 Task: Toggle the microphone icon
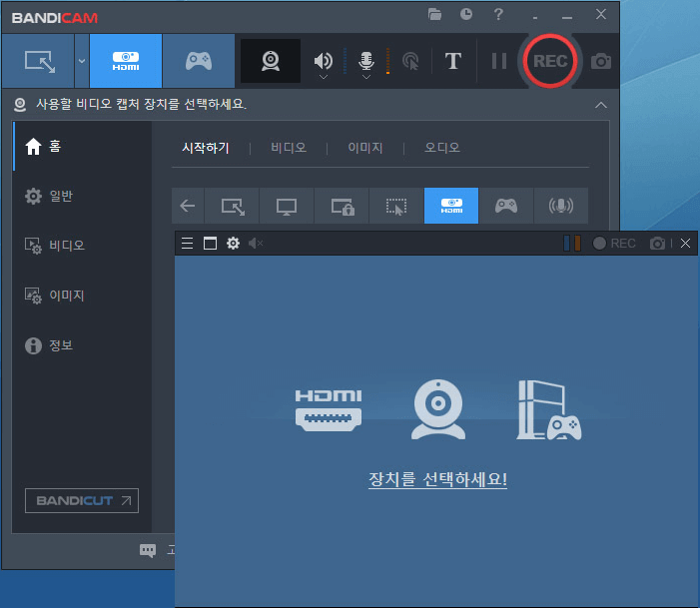(x=366, y=60)
